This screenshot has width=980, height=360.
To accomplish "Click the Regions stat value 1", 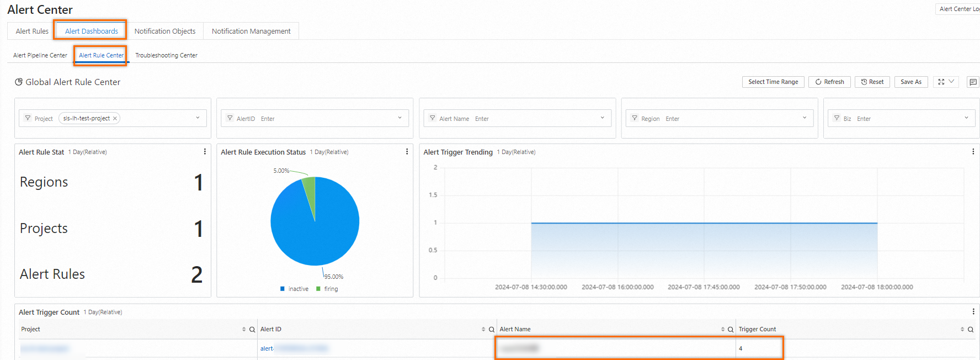I will click(199, 183).
